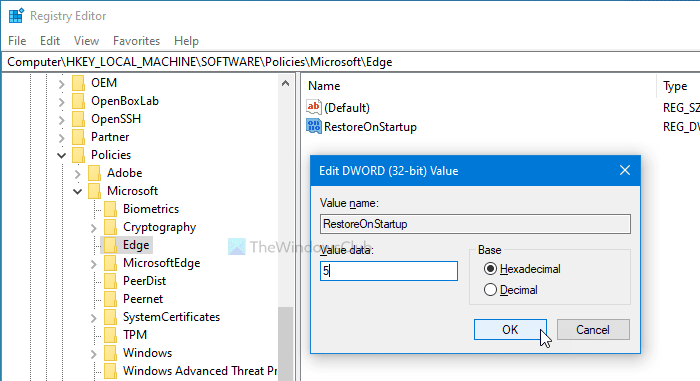Viewport: 700px width, 381px height.
Task: Click the (Default) string value icon
Action: pyautogui.click(x=314, y=107)
